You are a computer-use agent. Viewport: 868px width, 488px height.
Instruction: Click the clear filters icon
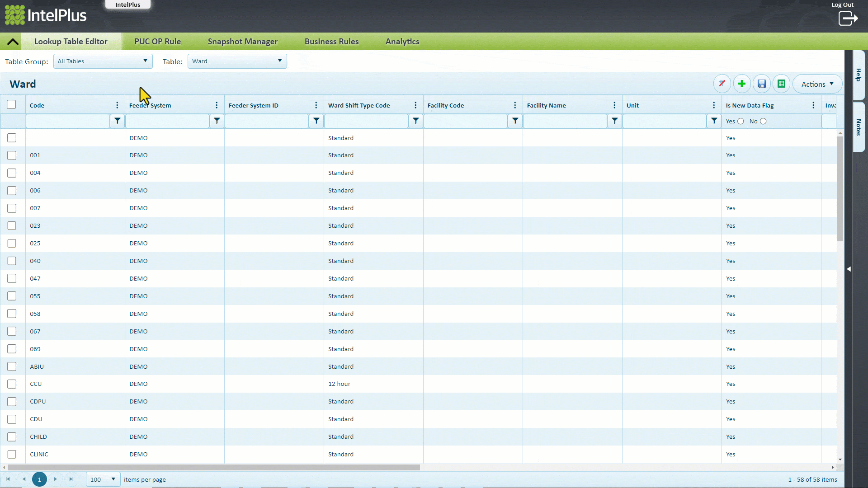click(x=722, y=84)
